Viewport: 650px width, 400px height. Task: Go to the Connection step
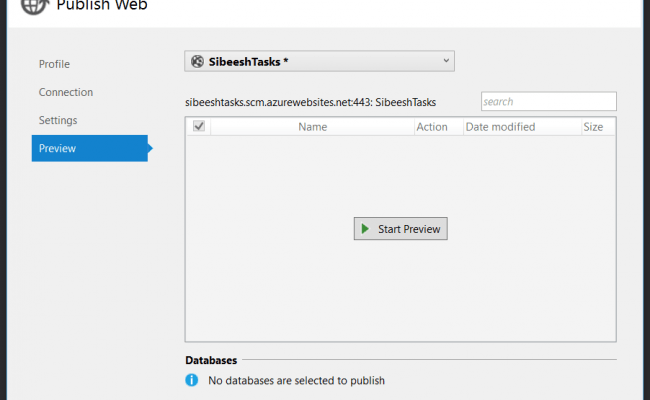[x=66, y=92]
